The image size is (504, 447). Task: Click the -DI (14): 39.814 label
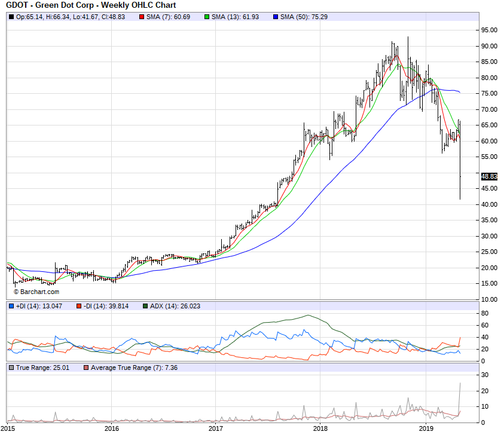click(106, 306)
